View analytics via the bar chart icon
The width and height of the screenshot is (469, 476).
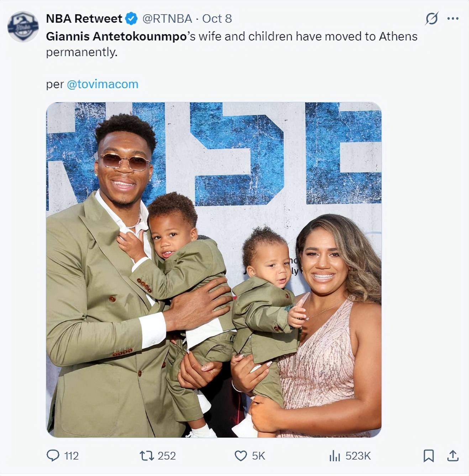click(x=334, y=456)
